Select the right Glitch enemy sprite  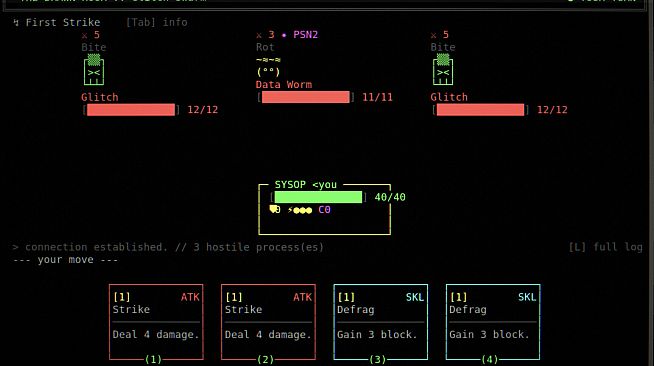443,70
